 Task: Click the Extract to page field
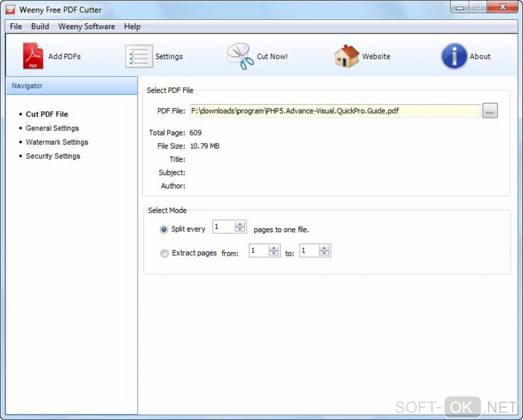(x=310, y=251)
